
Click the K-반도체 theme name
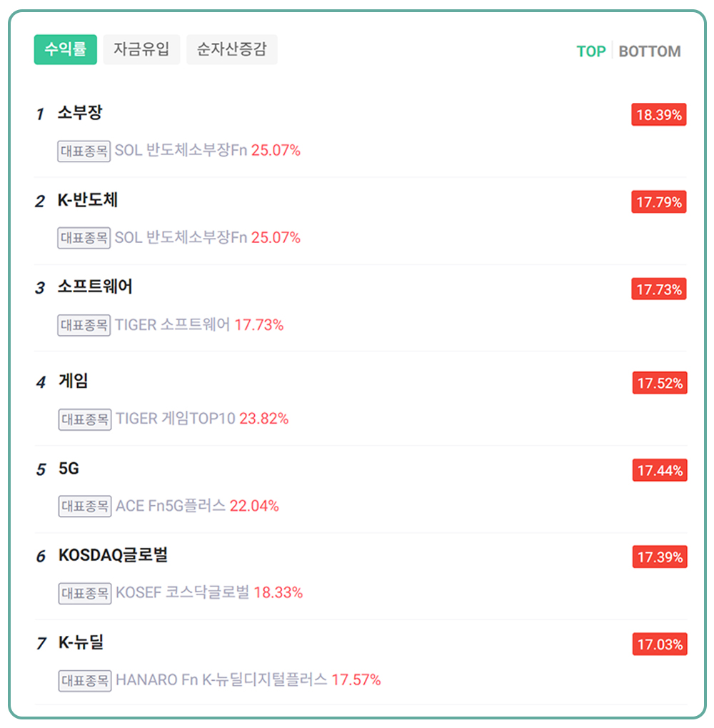pyautogui.click(x=88, y=201)
